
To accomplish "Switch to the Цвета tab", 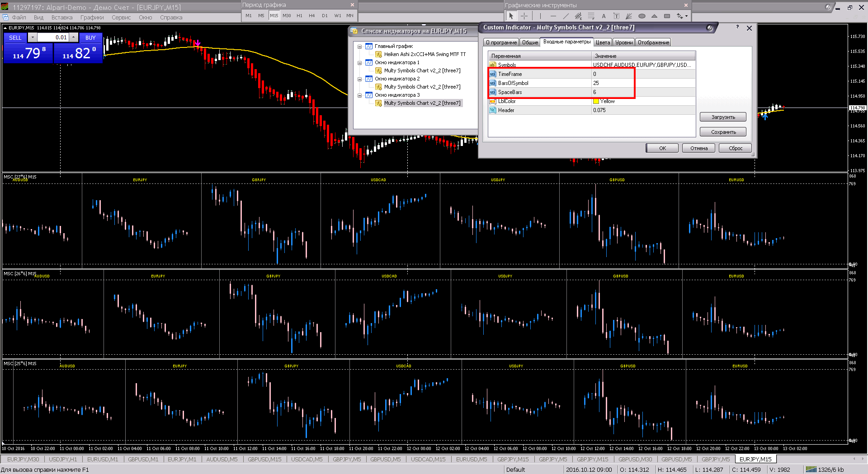I will 603,42.
